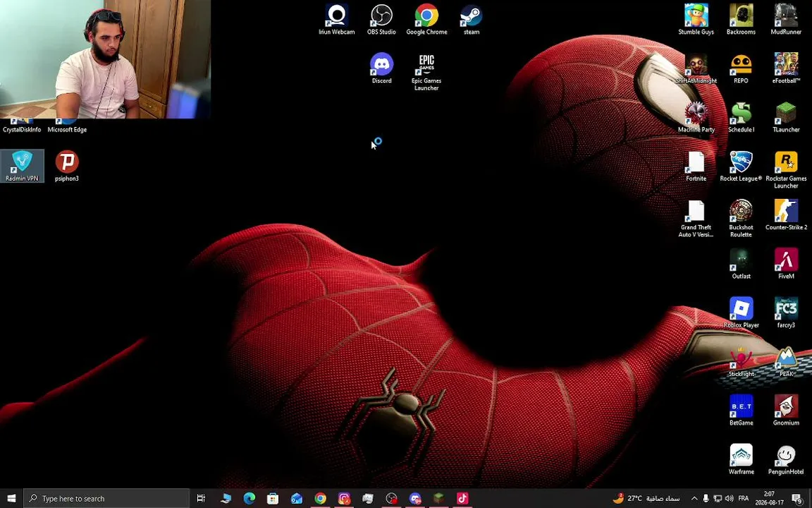Open the Google Chrome desktop shortcut
Screen dimensions: 812x508
(x=426, y=20)
